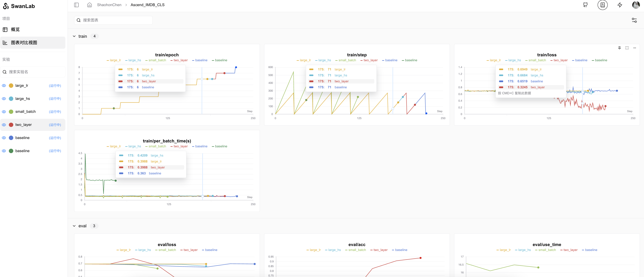The height and width of the screenshot is (277, 644).
Task: Click the home icon in breadcrumb
Action: pyautogui.click(x=90, y=5)
